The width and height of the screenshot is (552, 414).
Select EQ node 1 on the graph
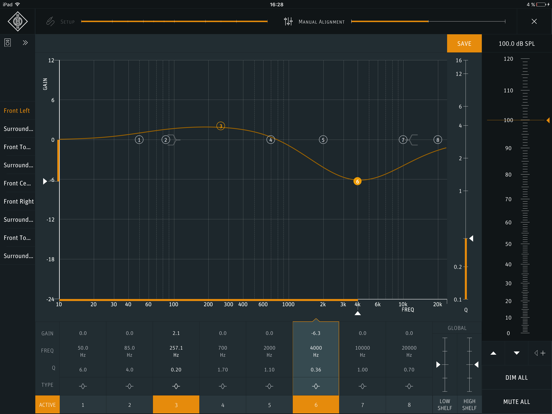(x=139, y=140)
